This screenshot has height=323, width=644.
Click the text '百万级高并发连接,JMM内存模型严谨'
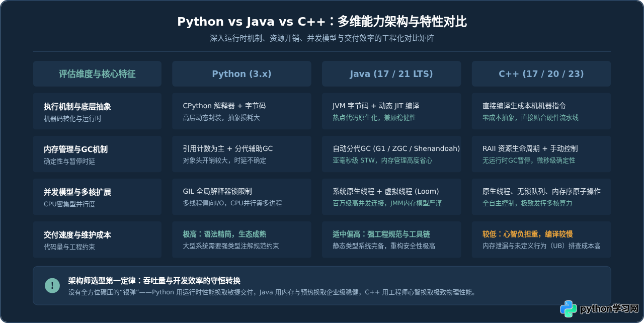click(x=387, y=203)
